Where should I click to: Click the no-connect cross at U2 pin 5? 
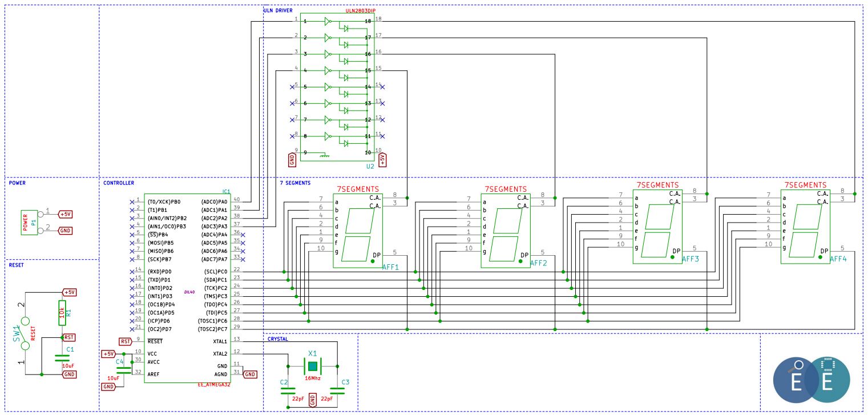point(292,87)
